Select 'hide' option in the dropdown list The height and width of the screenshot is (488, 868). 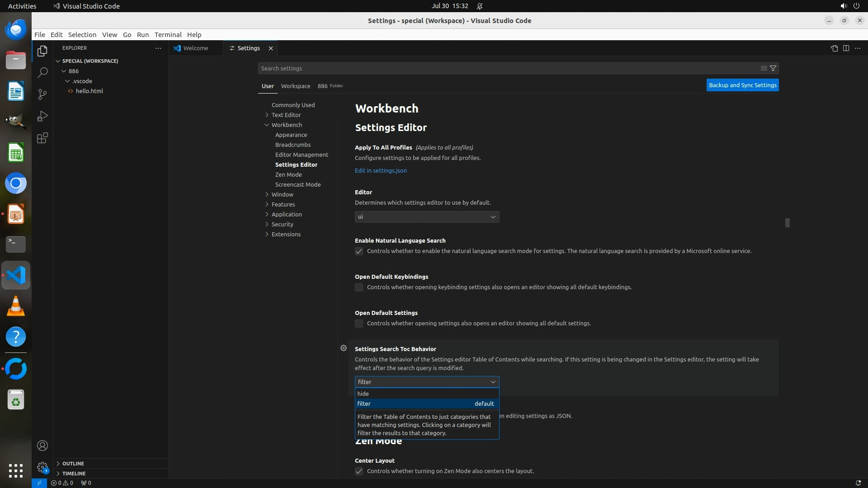(x=363, y=394)
